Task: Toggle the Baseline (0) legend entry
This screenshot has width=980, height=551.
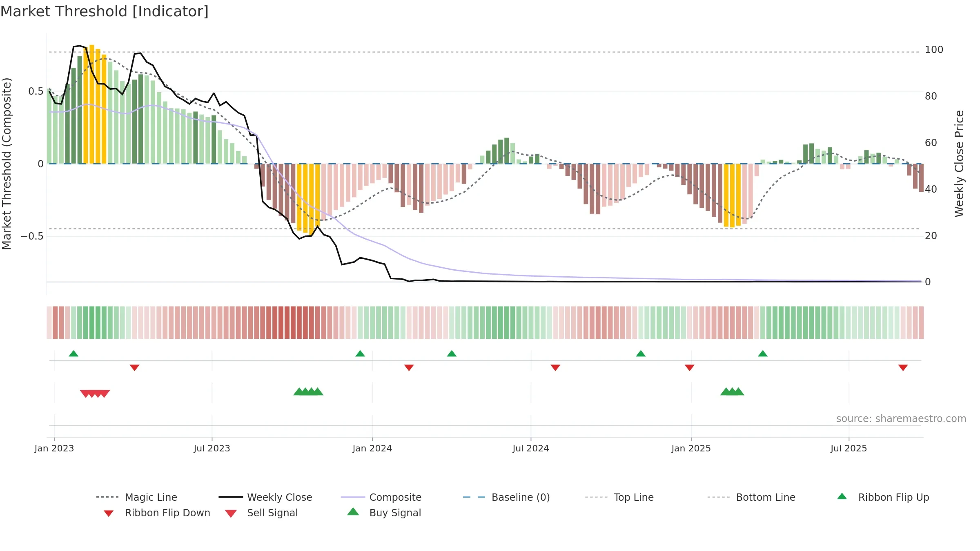Action: pyautogui.click(x=506, y=497)
